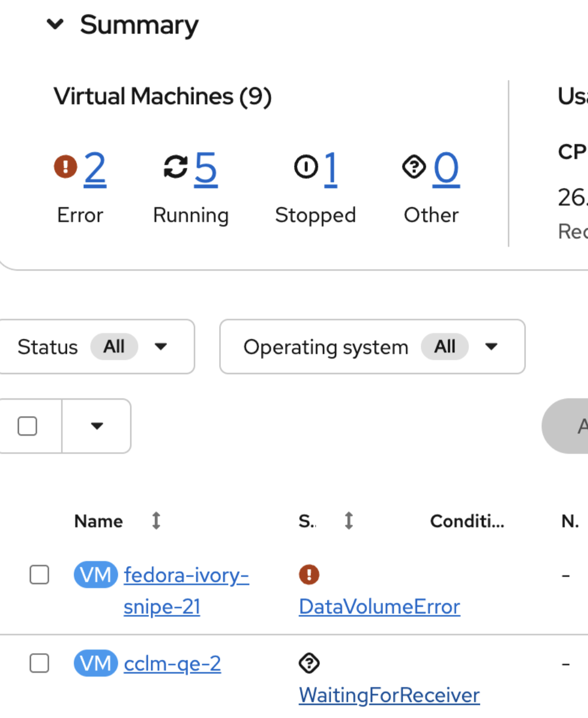
Task: Tick the checkbox for the cclm-qe-2 row
Action: click(x=39, y=663)
